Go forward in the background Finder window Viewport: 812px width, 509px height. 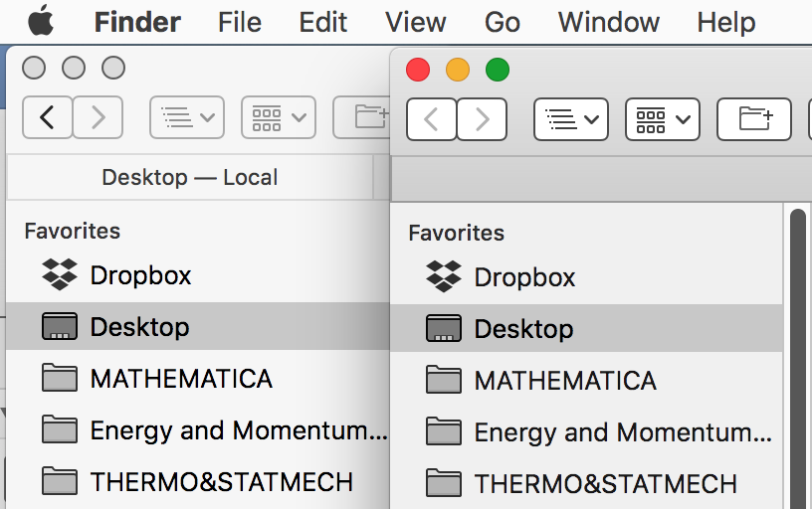point(98,117)
